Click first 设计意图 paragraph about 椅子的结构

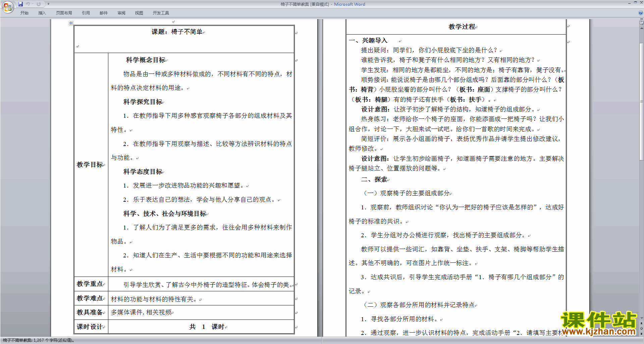[449, 109]
